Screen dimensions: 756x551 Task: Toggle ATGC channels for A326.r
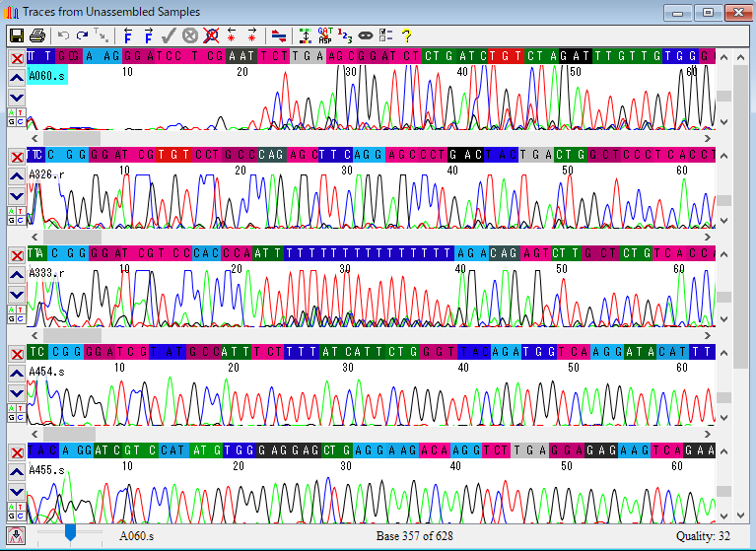pos(16,216)
